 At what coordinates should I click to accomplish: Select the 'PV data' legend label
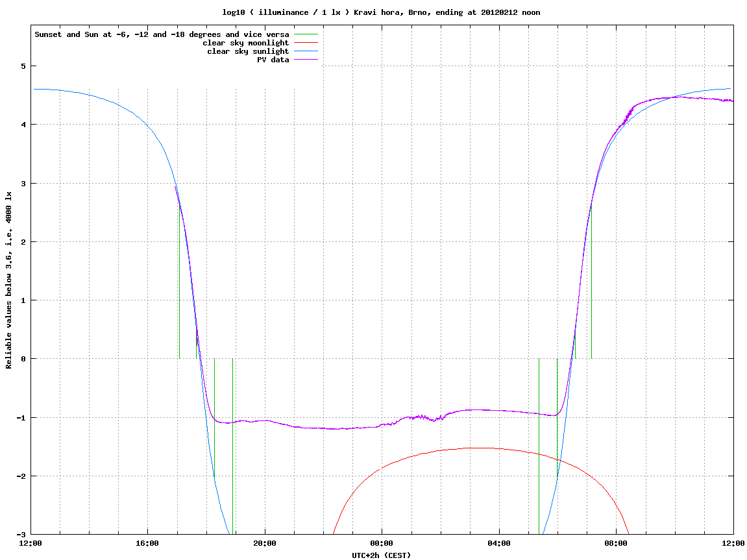[273, 60]
